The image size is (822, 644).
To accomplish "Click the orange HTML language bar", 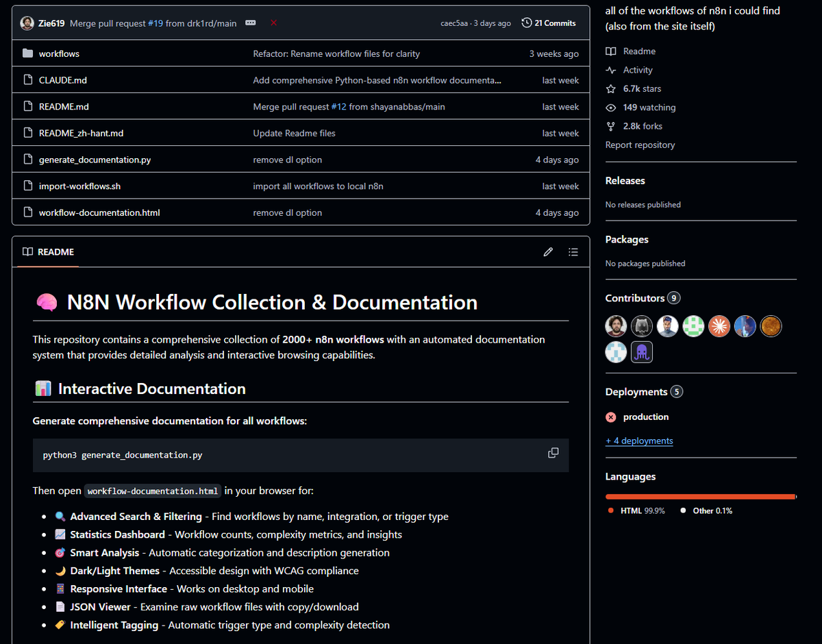I will pos(700,496).
